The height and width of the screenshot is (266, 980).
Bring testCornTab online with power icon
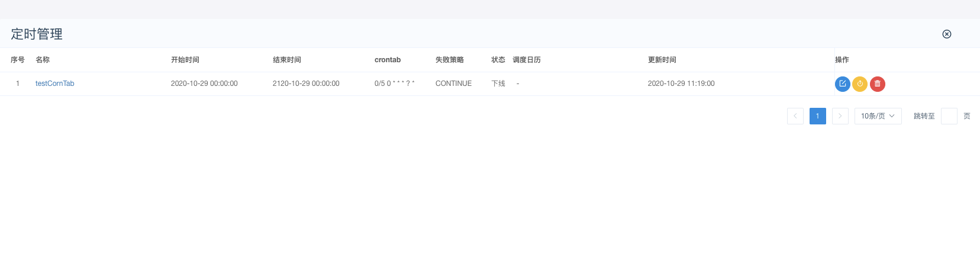(x=860, y=84)
